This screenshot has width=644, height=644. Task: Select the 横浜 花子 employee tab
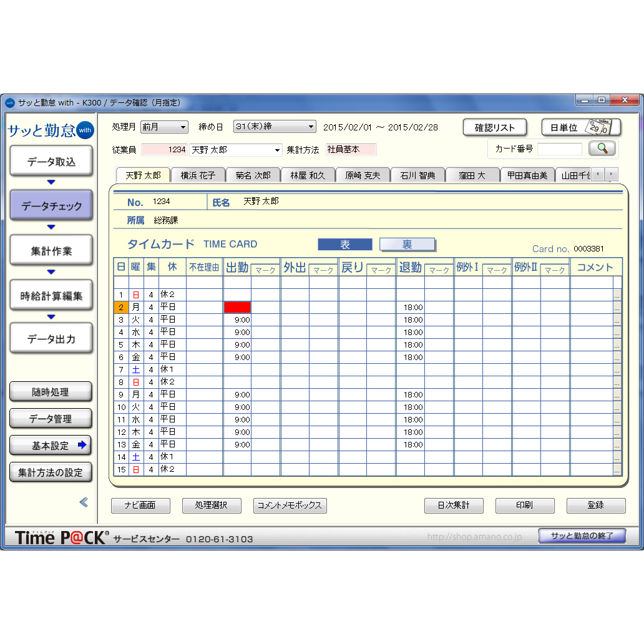coord(198,175)
